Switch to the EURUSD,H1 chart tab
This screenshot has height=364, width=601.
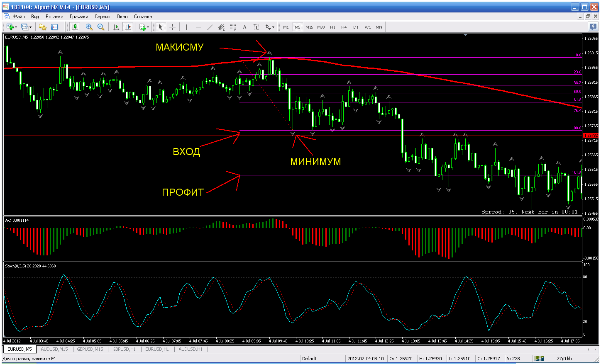[x=157, y=349]
